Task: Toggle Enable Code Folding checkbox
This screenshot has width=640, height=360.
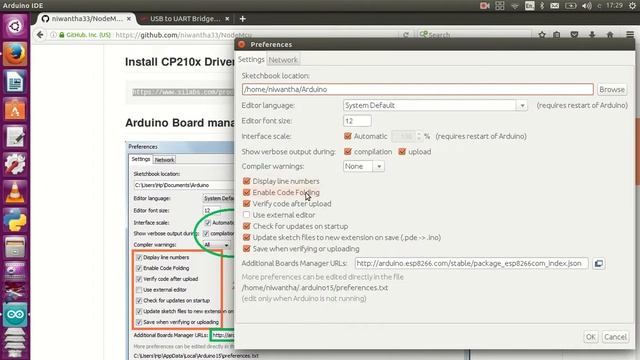Action: [x=247, y=192]
